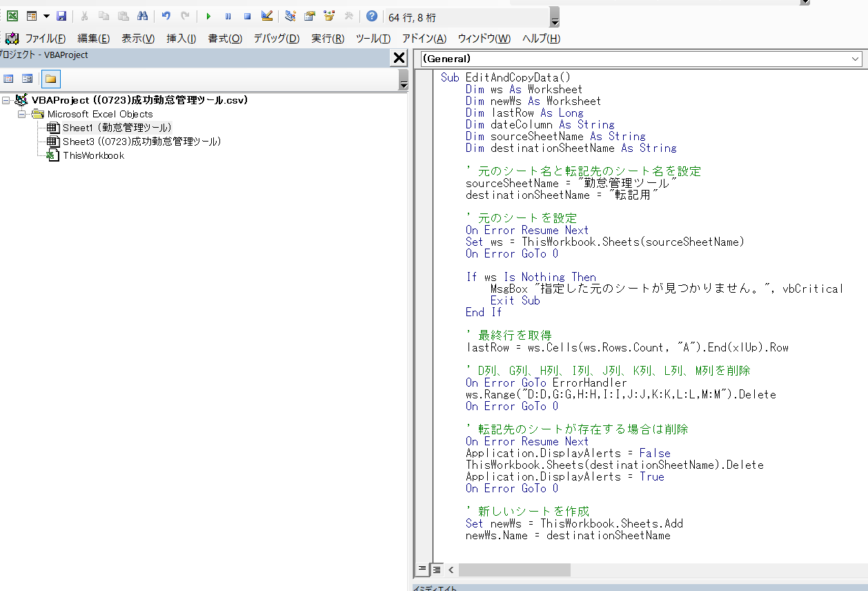Click View Code icon in project panel
The height and width of the screenshot is (591, 868).
coord(9,79)
